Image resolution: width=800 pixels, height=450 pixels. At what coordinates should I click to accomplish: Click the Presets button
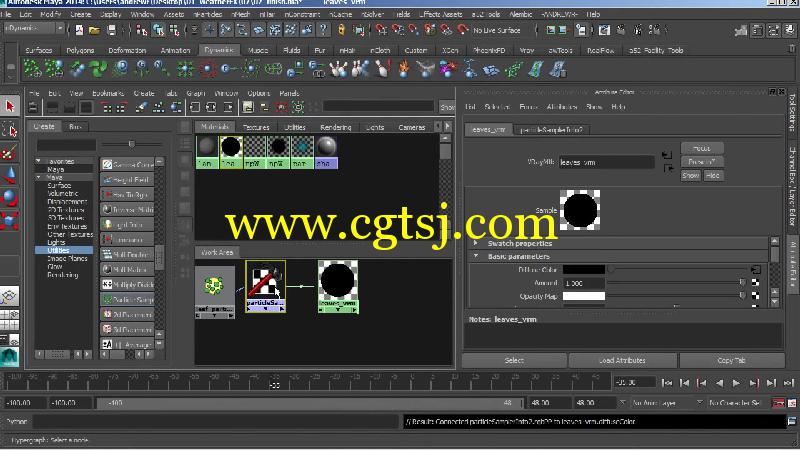(x=702, y=162)
